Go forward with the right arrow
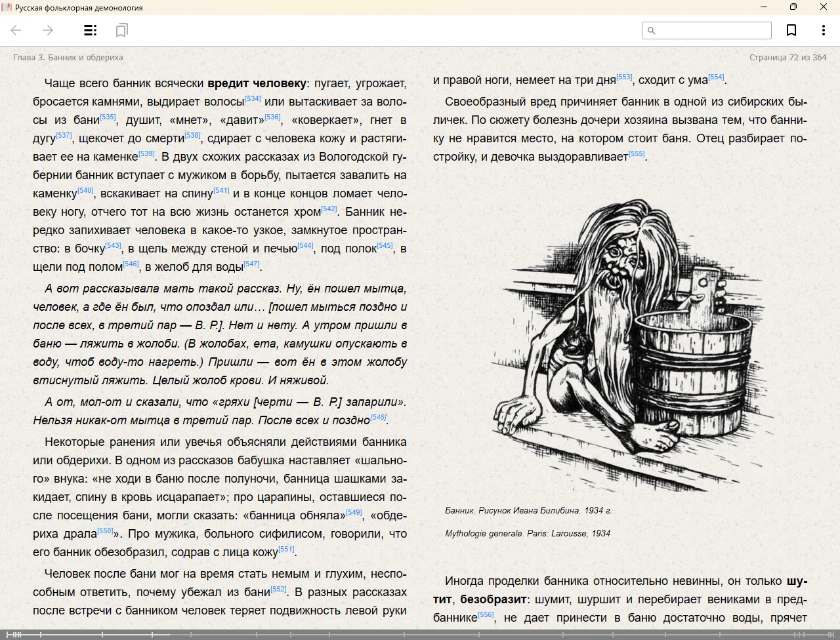 tap(48, 30)
